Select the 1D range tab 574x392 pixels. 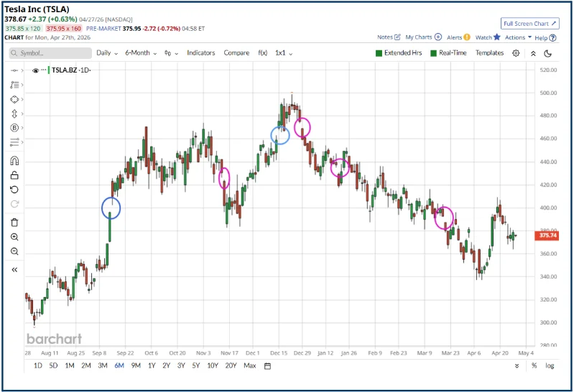click(x=37, y=365)
